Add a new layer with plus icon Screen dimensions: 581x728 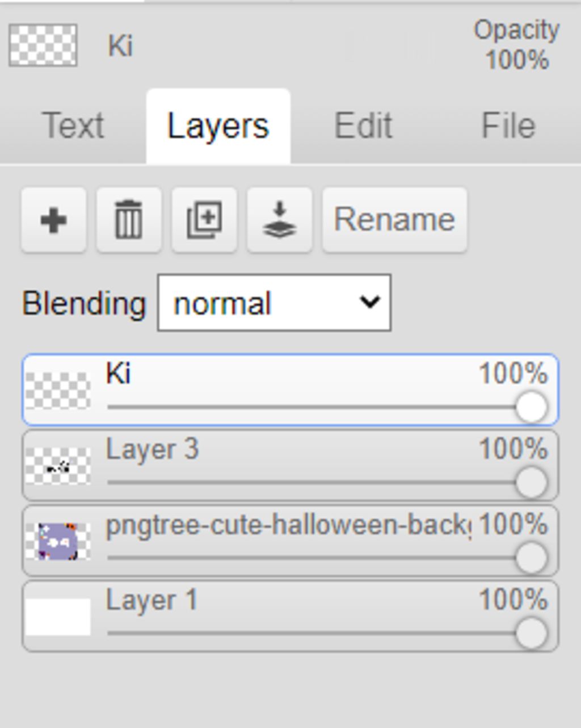(x=54, y=220)
